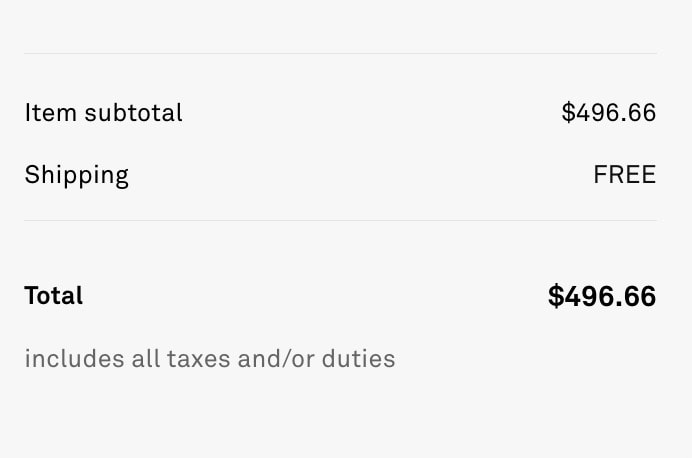Viewport: 692px width, 458px height.
Task: Click the dollar sign of the item subtotal amount
Action: (x=568, y=113)
